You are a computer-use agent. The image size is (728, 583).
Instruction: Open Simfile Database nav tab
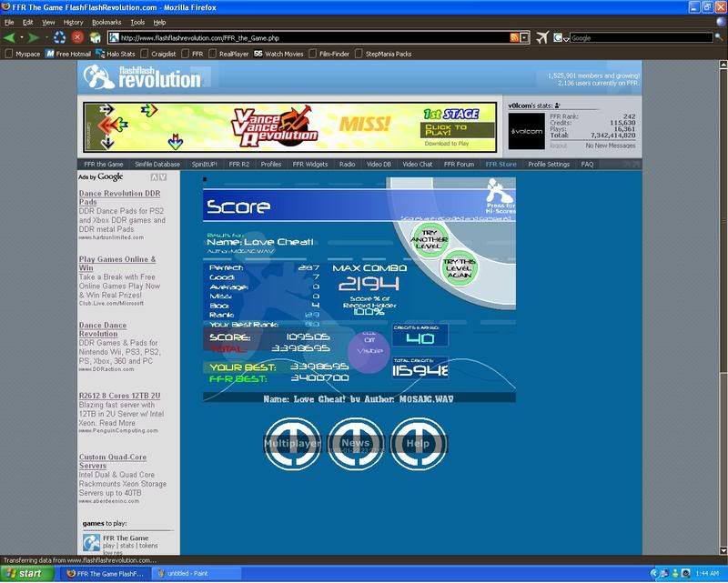pyautogui.click(x=157, y=165)
